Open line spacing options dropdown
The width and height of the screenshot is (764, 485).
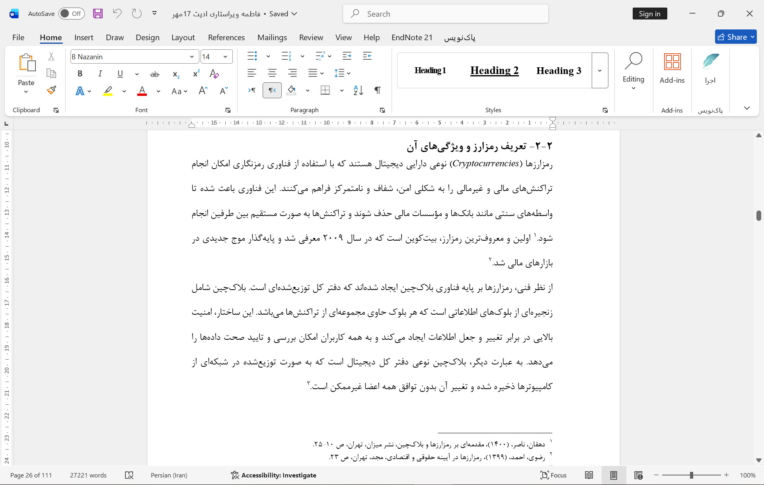tap(342, 73)
